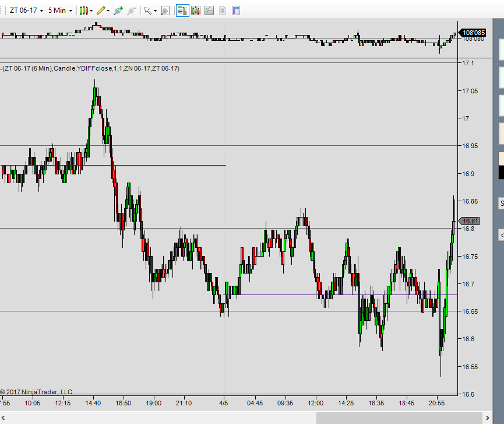This screenshot has height=424, width=504.
Task: Click the 16.75 price axis label
Action: coord(470,257)
